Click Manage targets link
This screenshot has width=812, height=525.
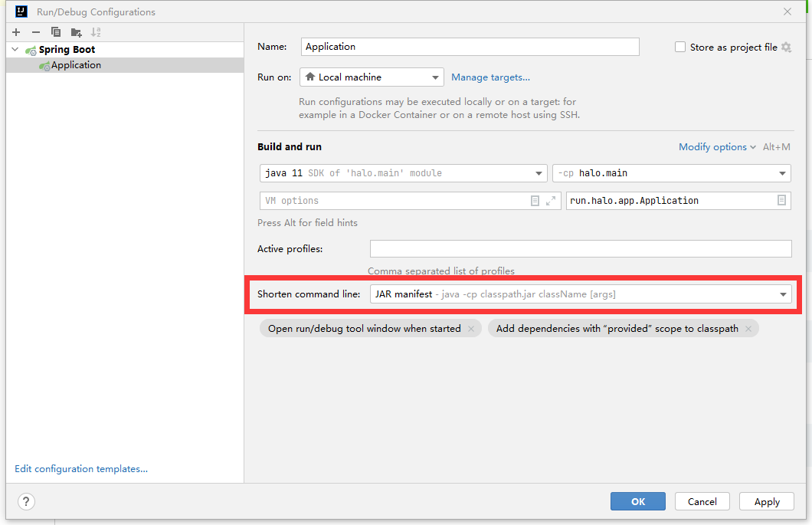pos(490,77)
